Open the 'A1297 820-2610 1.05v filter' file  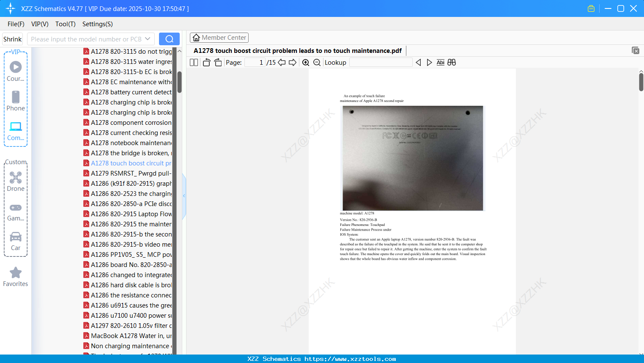pos(127,326)
